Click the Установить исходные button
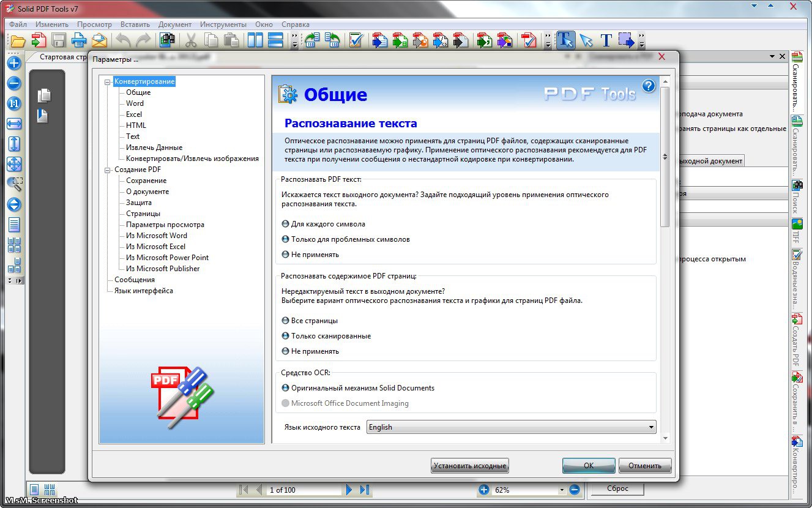This screenshot has height=508, width=812. coord(470,466)
